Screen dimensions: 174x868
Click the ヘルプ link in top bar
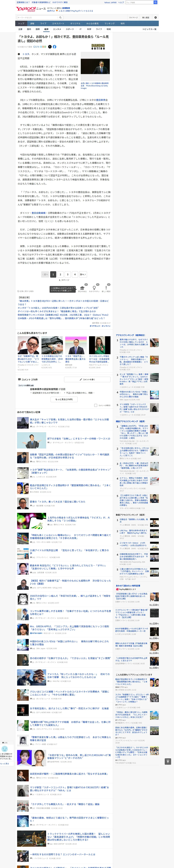tap(121, 2)
